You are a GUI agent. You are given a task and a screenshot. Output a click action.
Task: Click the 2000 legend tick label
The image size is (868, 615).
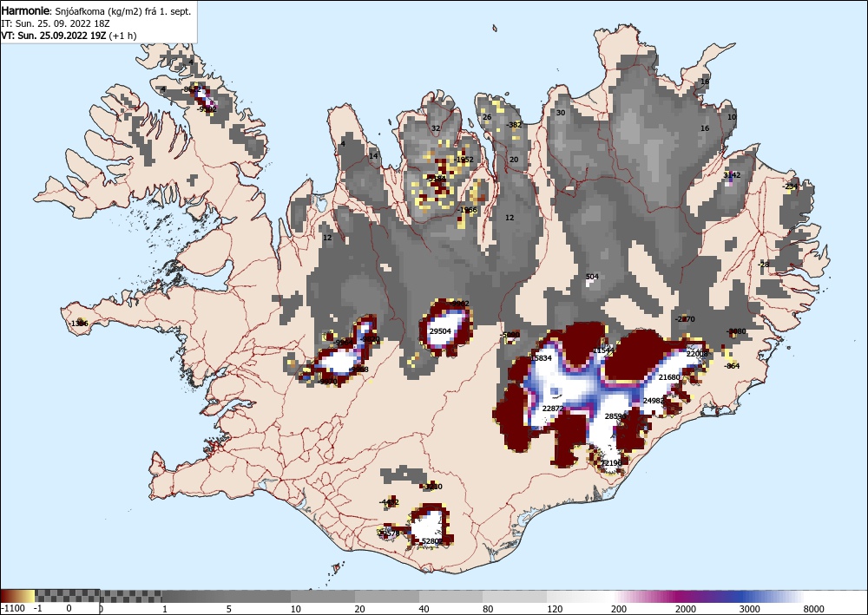pyautogui.click(x=686, y=609)
